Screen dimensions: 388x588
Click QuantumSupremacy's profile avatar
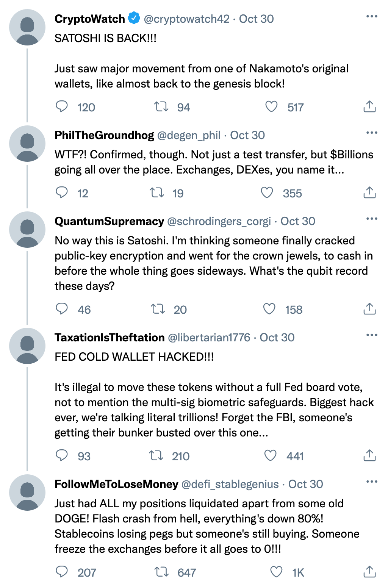tap(27, 230)
